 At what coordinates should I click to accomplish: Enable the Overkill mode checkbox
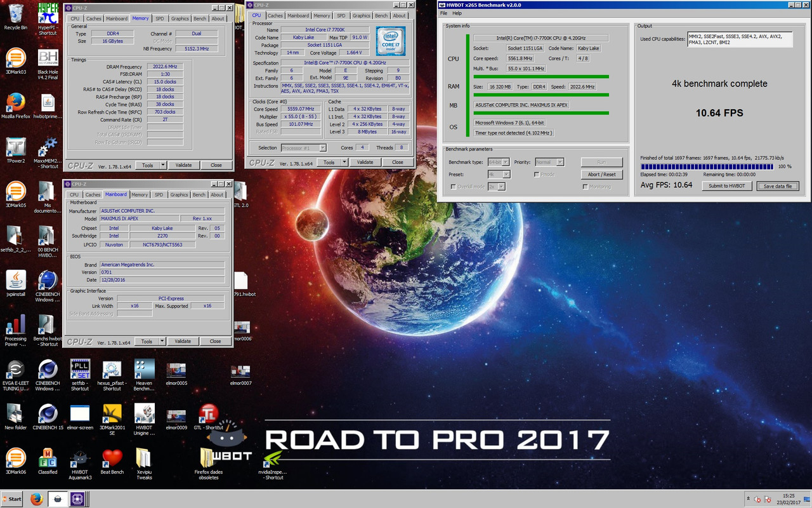tap(453, 187)
